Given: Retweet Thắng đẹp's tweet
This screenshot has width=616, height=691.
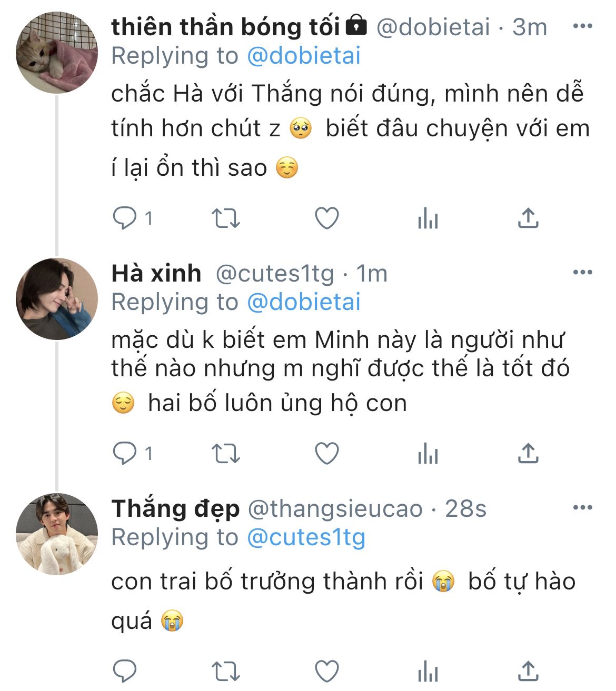Looking at the screenshot, I should coord(225,671).
